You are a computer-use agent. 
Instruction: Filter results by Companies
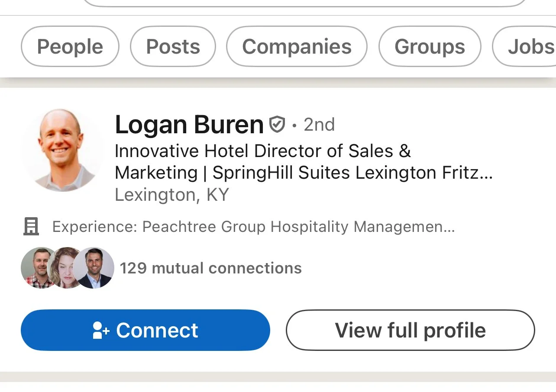coord(297,47)
